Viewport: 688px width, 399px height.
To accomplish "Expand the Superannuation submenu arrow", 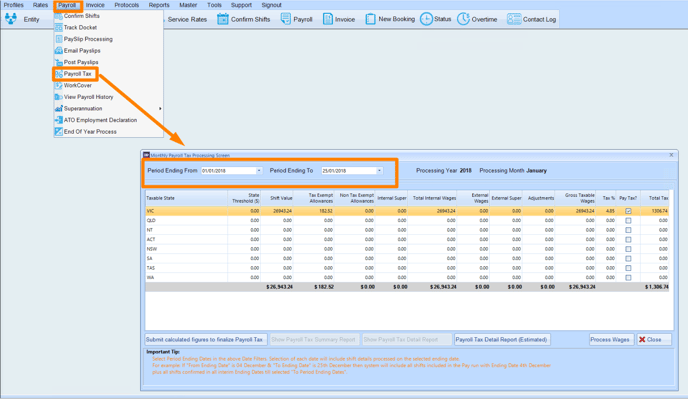I will (x=160, y=108).
